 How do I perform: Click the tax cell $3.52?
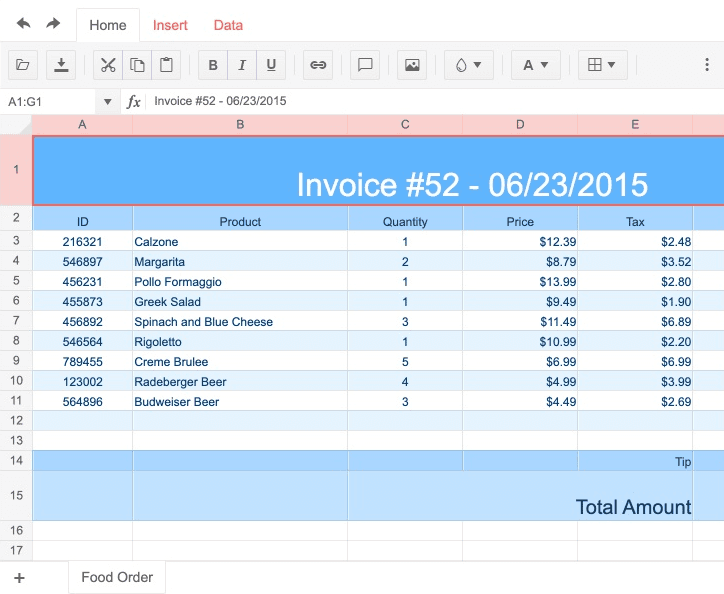click(635, 261)
